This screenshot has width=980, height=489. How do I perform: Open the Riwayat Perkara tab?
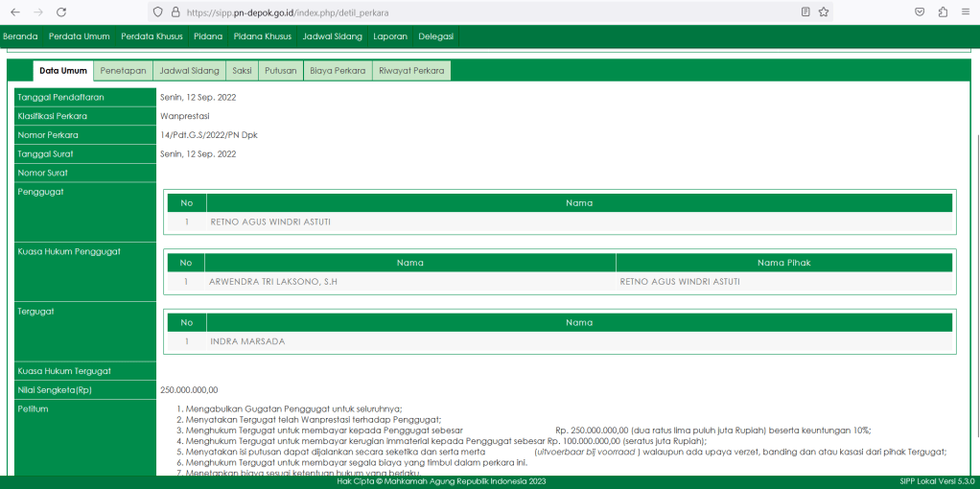tap(411, 71)
